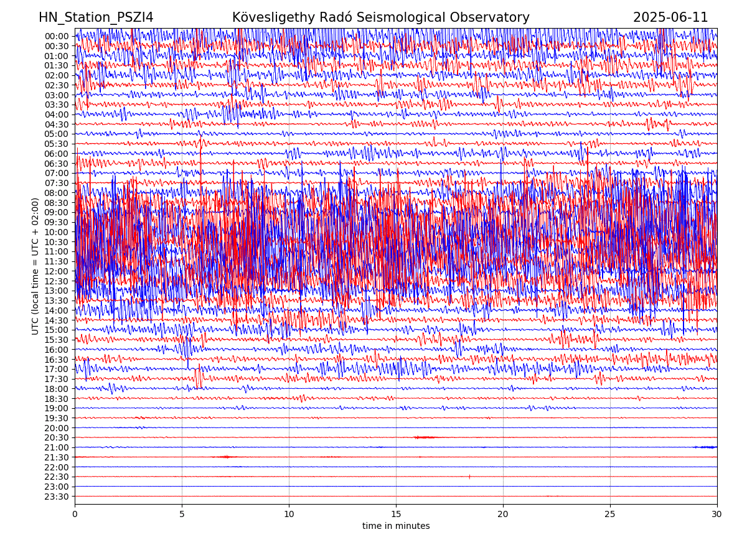
Task: Click the 12:30 row time label
Action: click(x=57, y=281)
